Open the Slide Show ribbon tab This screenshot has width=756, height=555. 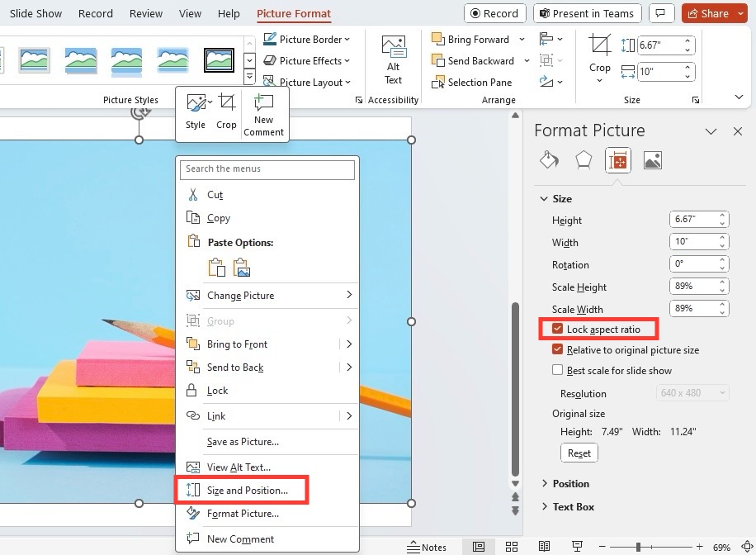point(35,13)
